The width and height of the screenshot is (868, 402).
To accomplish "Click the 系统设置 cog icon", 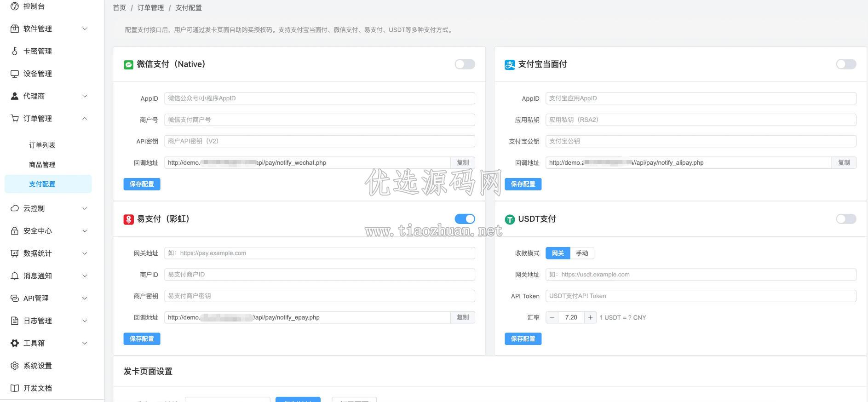I will point(15,366).
